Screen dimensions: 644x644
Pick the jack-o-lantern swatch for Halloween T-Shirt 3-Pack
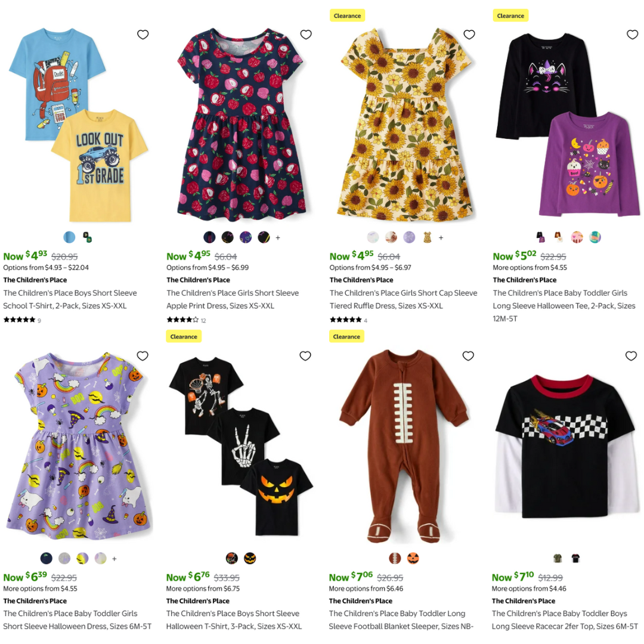point(250,558)
